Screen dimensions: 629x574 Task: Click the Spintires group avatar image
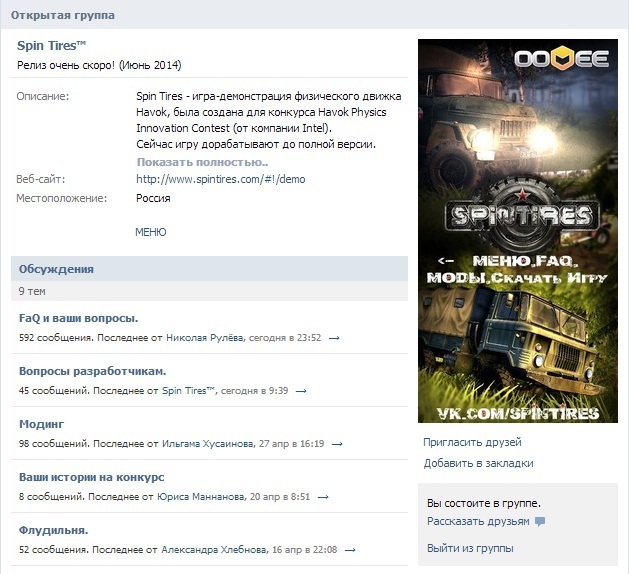[x=517, y=231]
